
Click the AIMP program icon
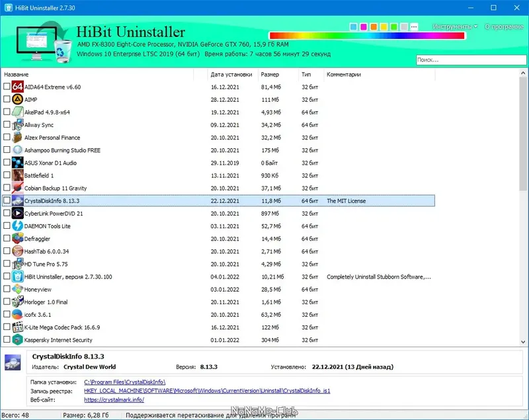click(18, 99)
